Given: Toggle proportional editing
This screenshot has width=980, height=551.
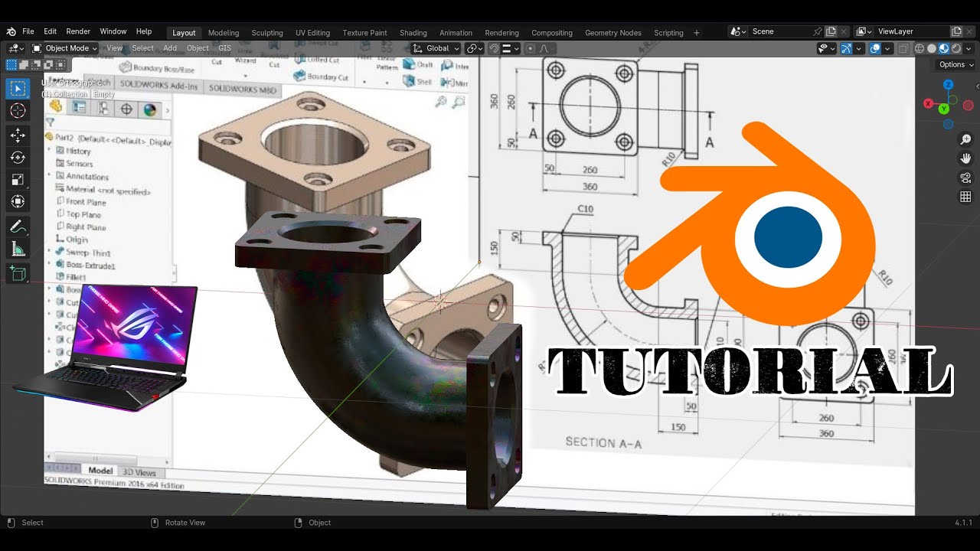Looking at the screenshot, I should (531, 48).
